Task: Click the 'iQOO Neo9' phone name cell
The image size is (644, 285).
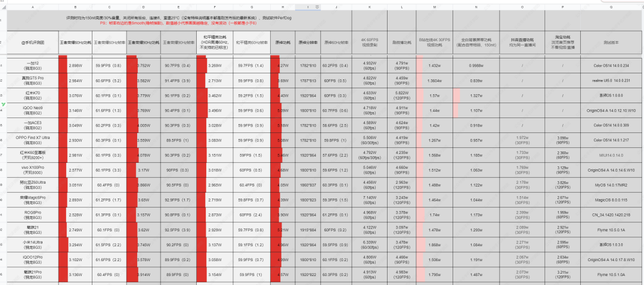Action: tap(33, 110)
